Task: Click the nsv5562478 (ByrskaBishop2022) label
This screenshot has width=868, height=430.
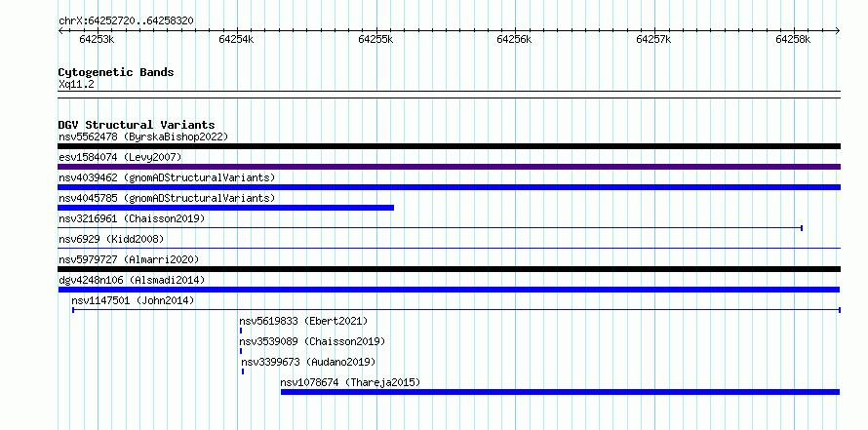Action: (x=143, y=137)
